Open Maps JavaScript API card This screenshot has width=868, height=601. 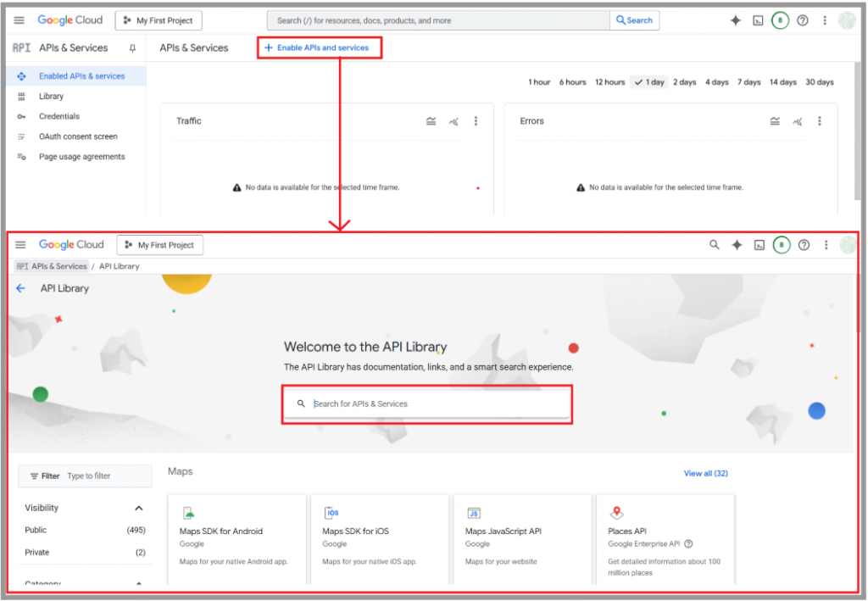(x=522, y=539)
